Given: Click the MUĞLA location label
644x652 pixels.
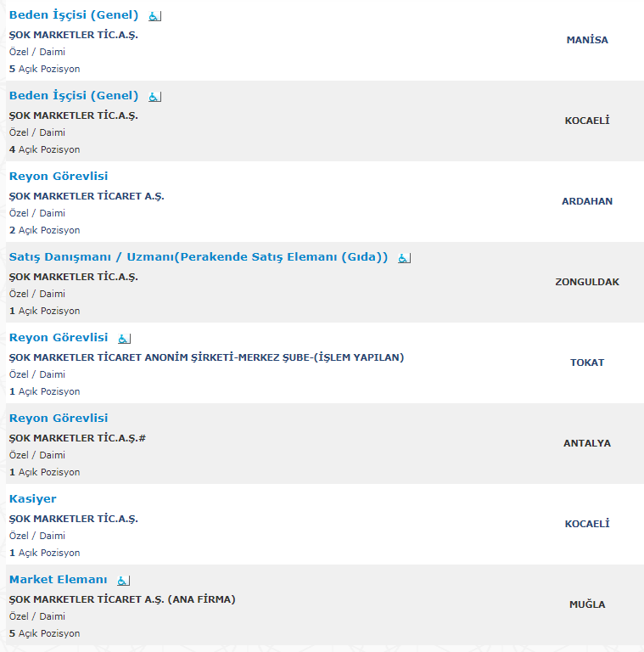Looking at the screenshot, I should point(587,604).
